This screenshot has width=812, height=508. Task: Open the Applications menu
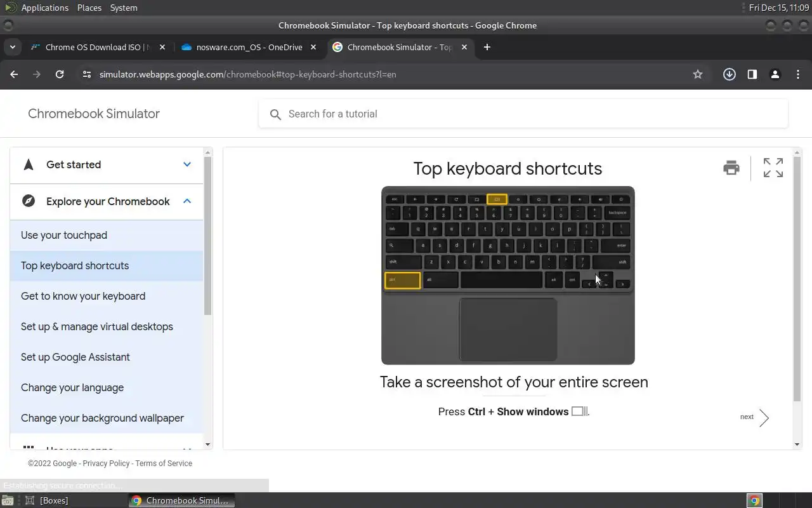pyautogui.click(x=44, y=8)
